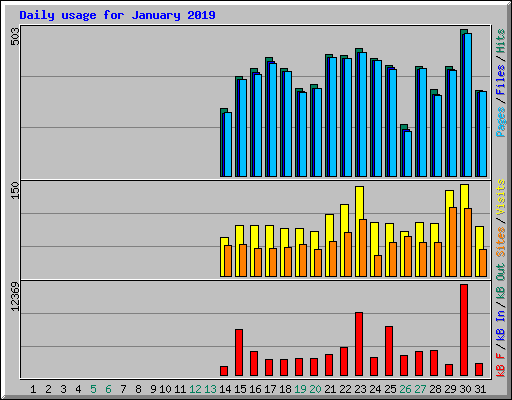
Task: Click day 20 on the x-axis
Action: point(315,389)
